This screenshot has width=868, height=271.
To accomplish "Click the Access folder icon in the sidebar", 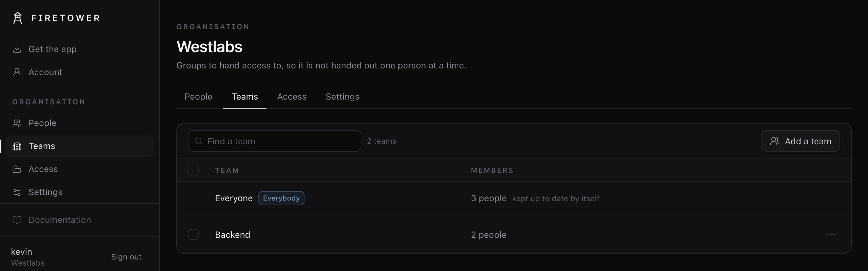I will coord(17,169).
